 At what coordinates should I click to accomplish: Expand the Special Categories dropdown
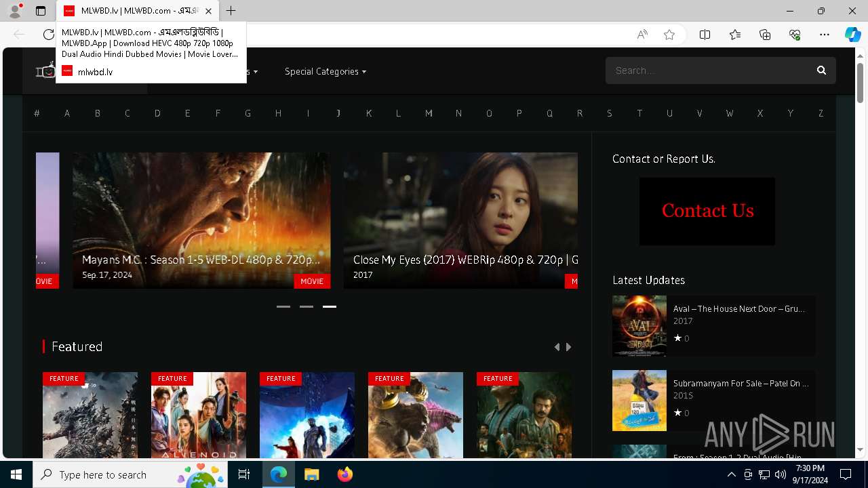(x=325, y=71)
